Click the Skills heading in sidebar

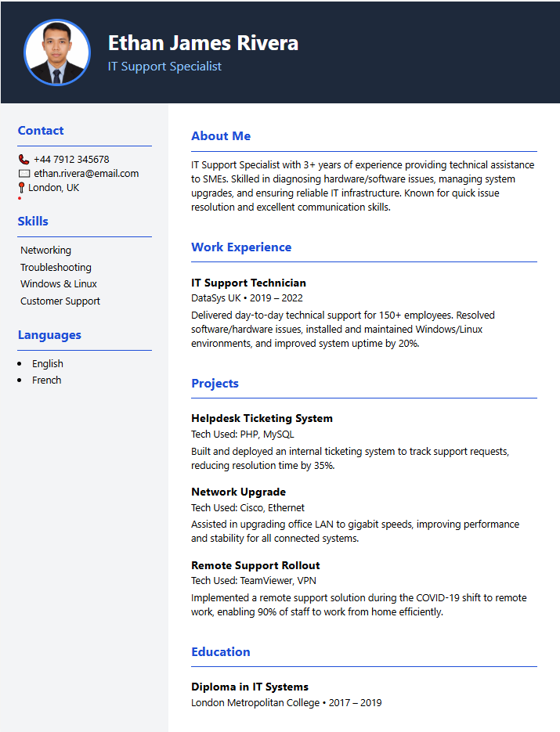tap(33, 222)
